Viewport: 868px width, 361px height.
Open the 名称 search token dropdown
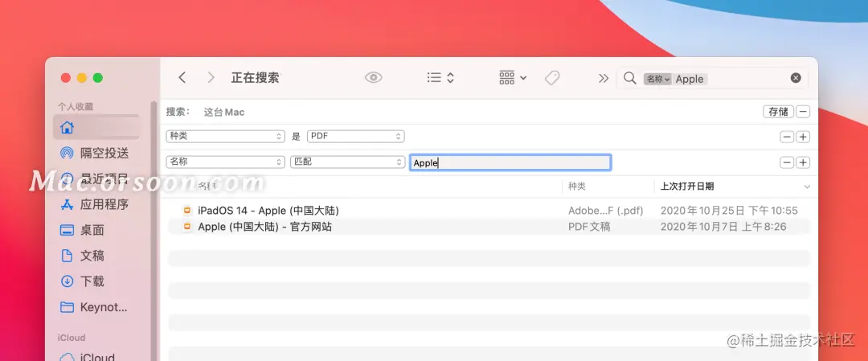[657, 79]
